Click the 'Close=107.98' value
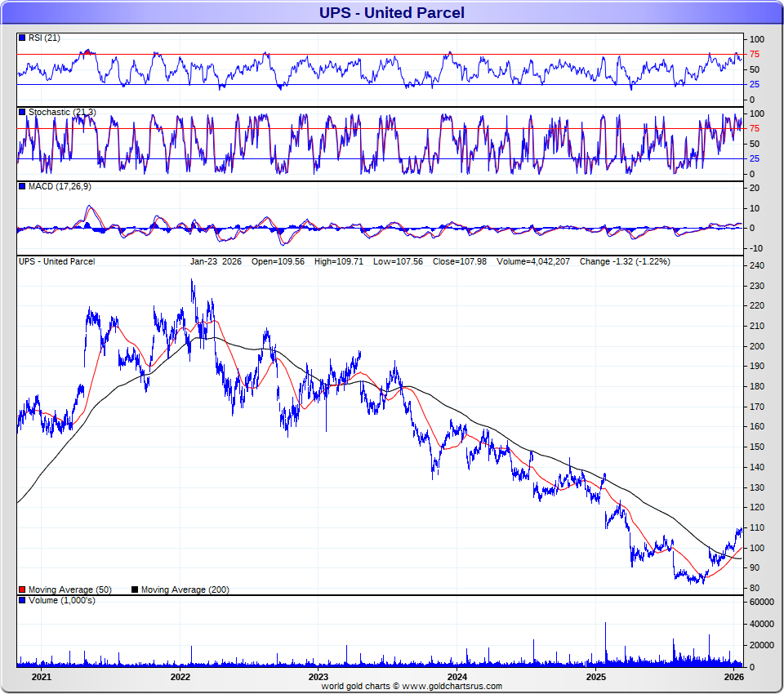This screenshot has height=694, width=784. (460, 261)
